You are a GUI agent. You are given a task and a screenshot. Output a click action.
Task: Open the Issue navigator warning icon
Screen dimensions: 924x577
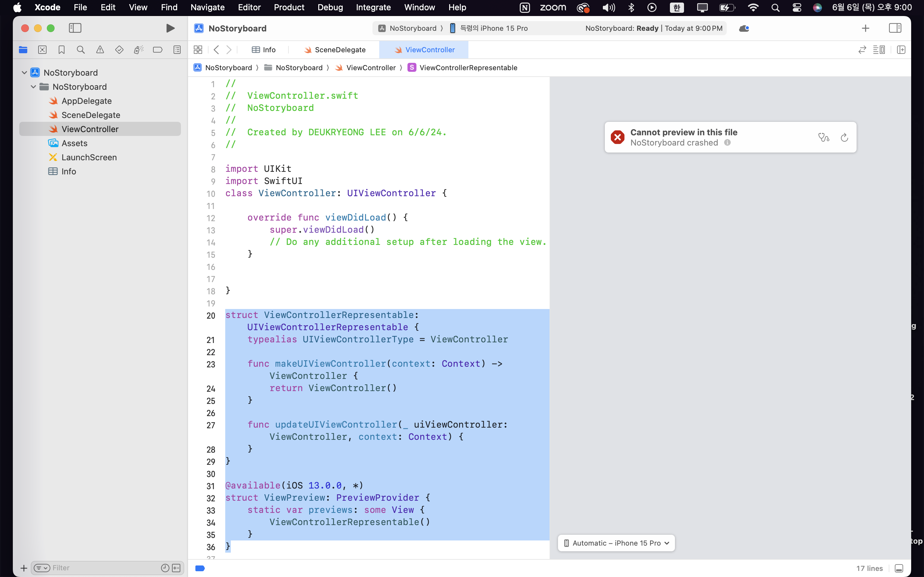tap(100, 50)
